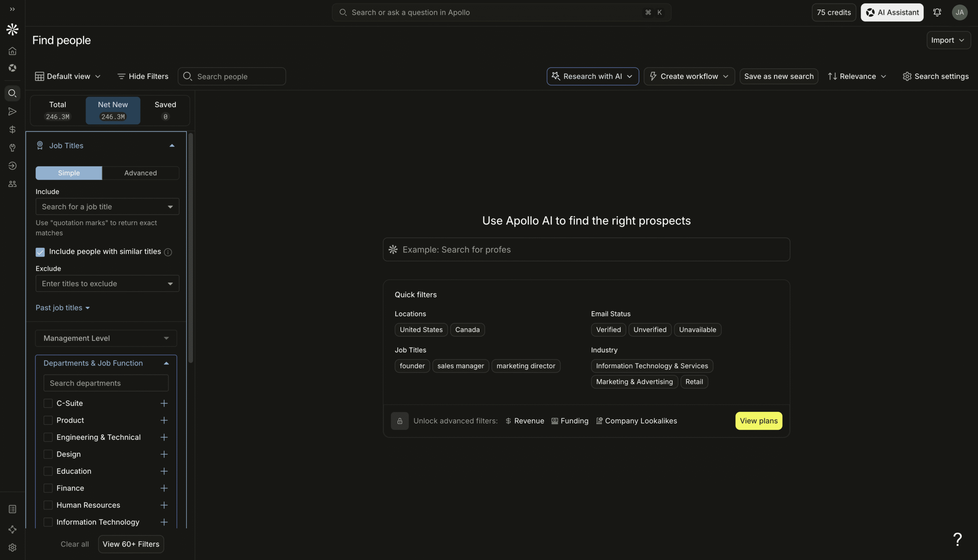Open the Research with AI dropdown
978x560 pixels.
[593, 76]
